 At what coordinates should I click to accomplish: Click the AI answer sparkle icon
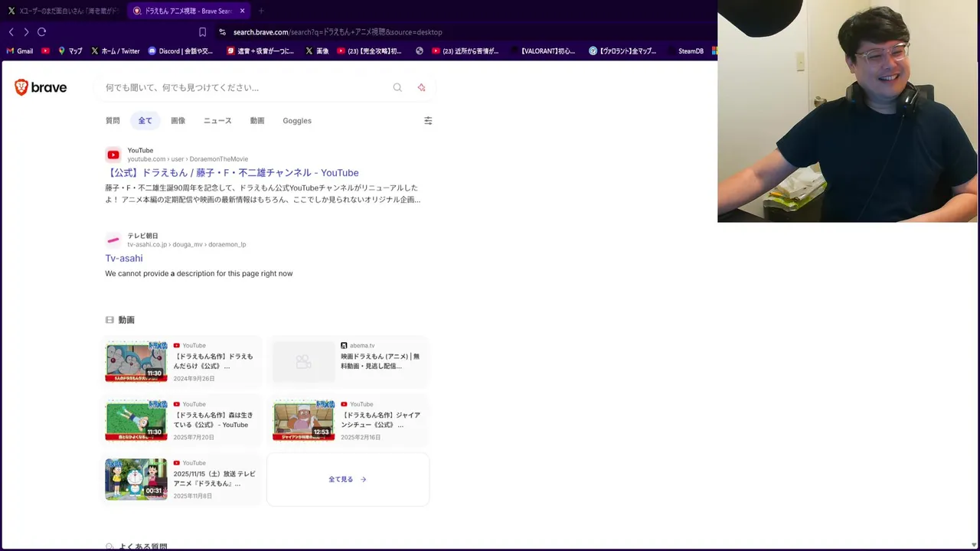coord(421,87)
